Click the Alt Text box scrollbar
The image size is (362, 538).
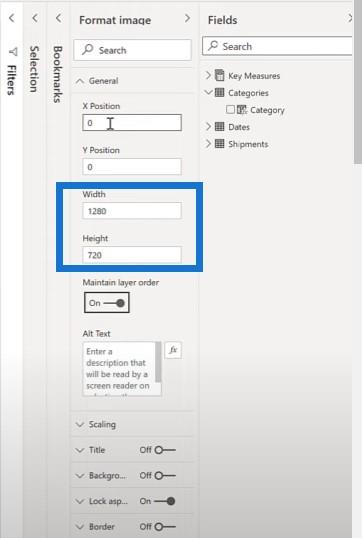[158, 362]
